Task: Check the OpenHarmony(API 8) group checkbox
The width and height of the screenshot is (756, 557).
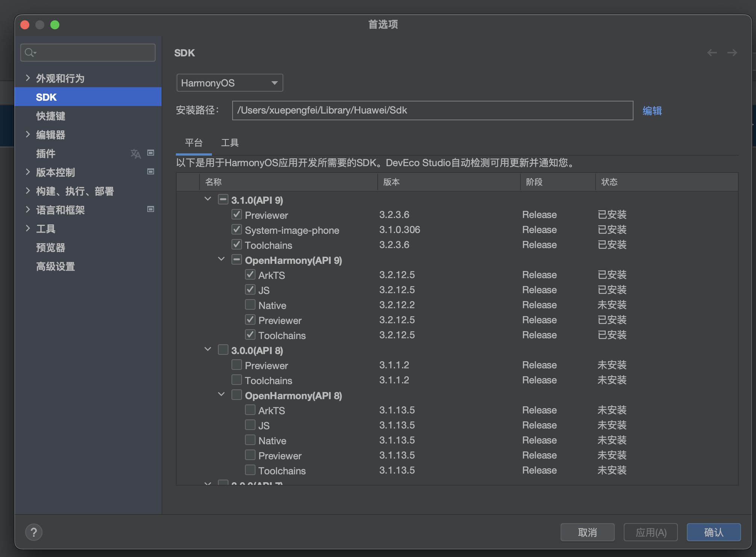Action: coord(237,395)
